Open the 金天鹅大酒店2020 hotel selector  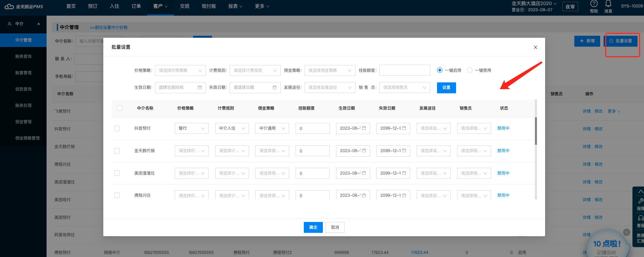534,3
